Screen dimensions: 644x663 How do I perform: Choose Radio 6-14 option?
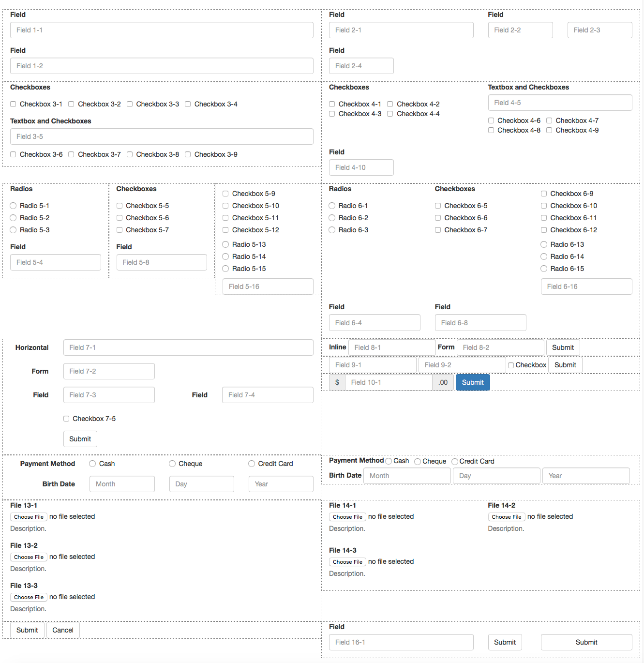click(x=544, y=256)
